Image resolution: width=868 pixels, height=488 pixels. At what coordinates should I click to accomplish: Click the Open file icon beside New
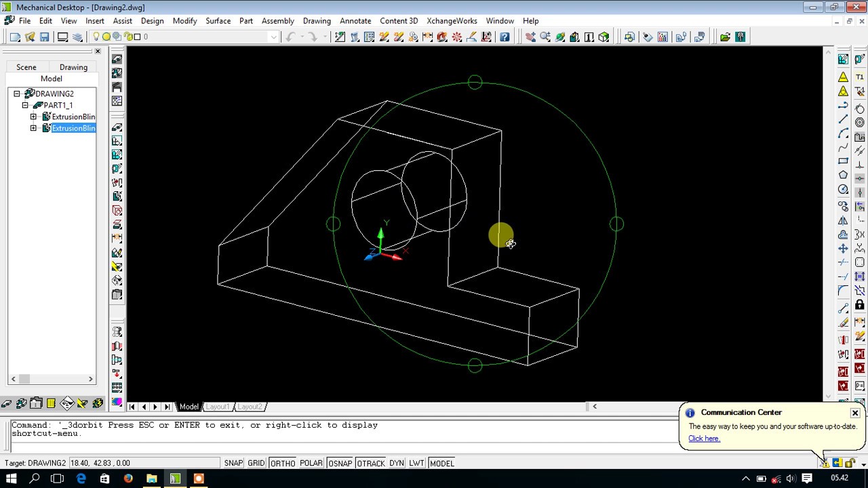point(30,37)
